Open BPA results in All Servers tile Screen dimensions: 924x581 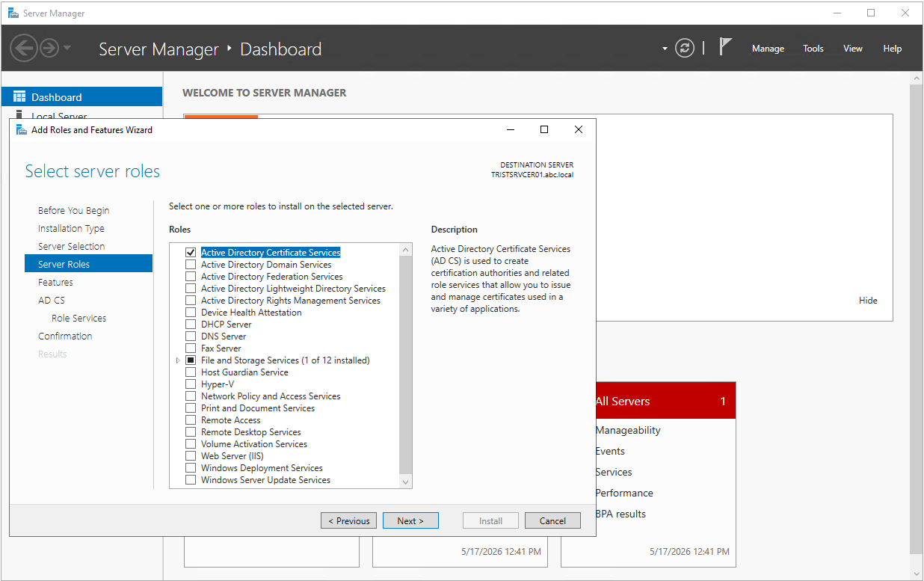pyautogui.click(x=620, y=514)
